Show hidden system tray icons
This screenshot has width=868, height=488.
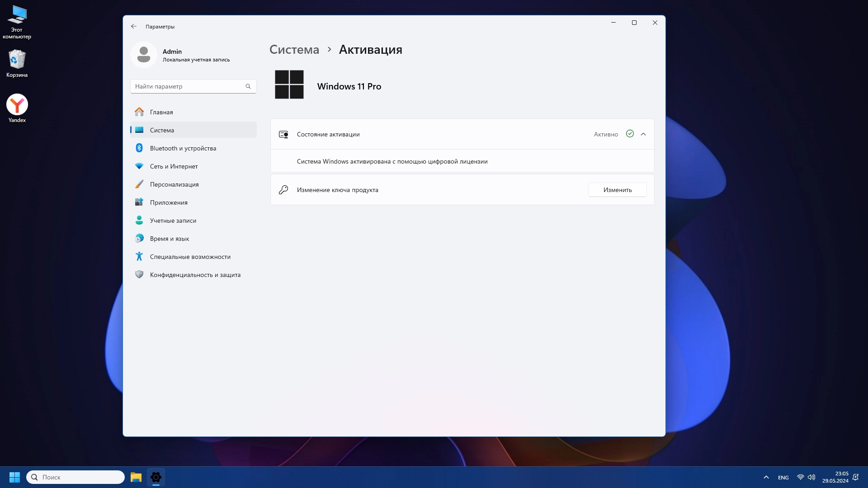[x=766, y=477]
